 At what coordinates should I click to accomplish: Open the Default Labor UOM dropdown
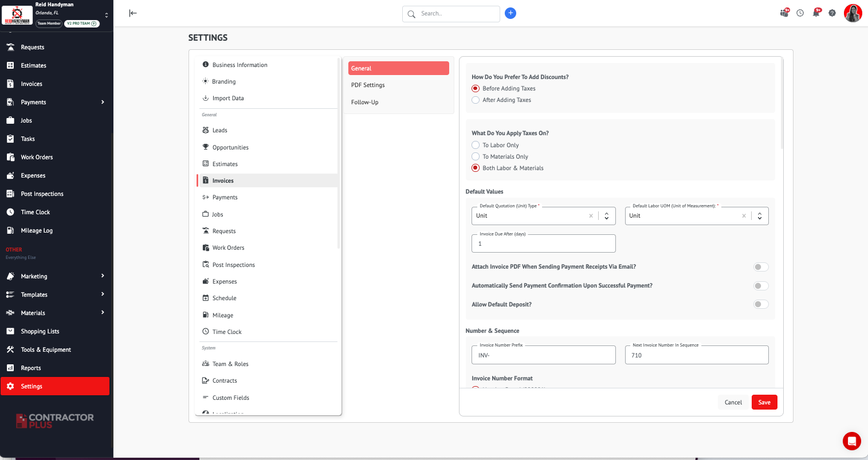pyautogui.click(x=759, y=216)
